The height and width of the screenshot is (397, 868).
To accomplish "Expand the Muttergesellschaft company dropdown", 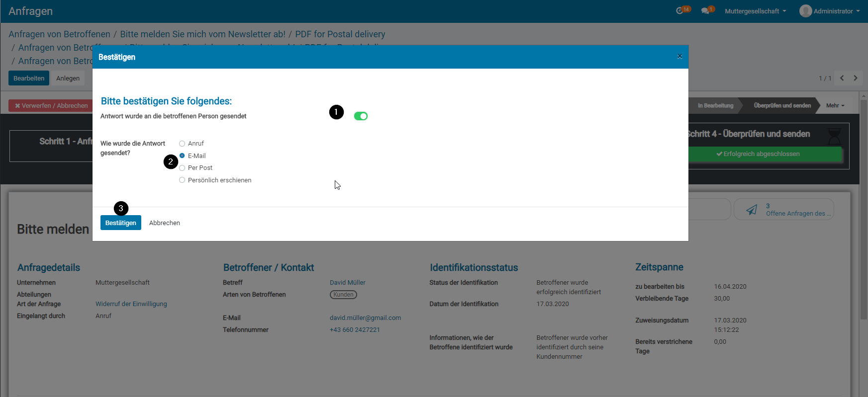I will 755,11.
